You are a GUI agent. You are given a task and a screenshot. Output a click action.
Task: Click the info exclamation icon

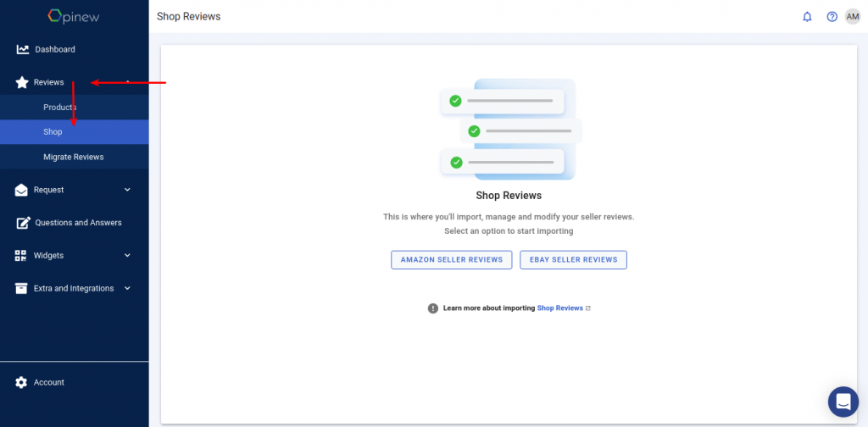click(x=433, y=308)
